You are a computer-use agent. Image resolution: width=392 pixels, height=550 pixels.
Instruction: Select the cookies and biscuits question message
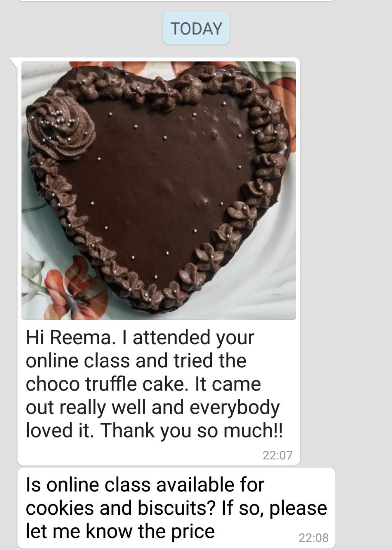[176, 508]
